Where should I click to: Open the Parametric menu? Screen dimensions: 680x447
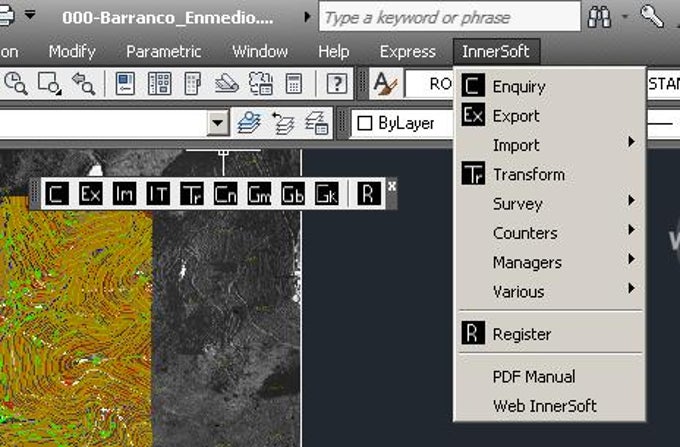click(x=163, y=52)
